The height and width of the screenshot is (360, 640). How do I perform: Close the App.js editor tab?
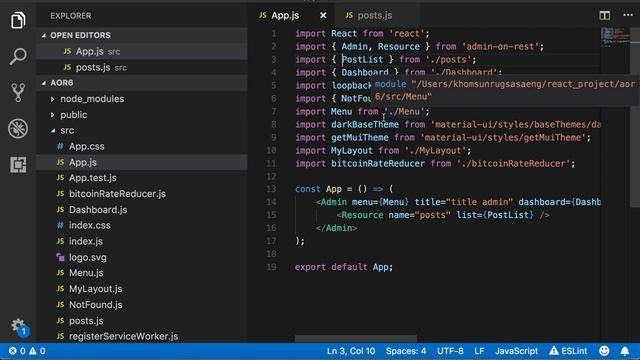(323, 16)
